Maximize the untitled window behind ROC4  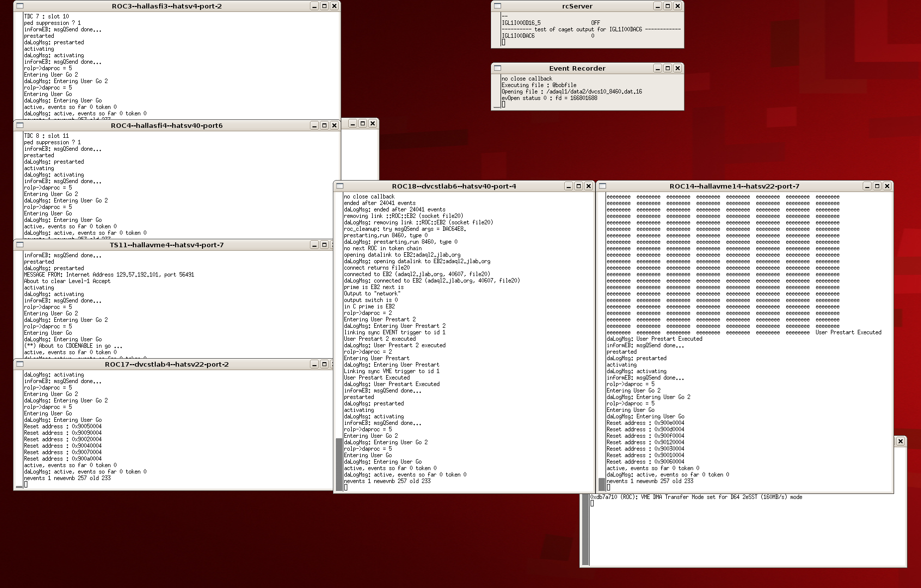pos(363,123)
